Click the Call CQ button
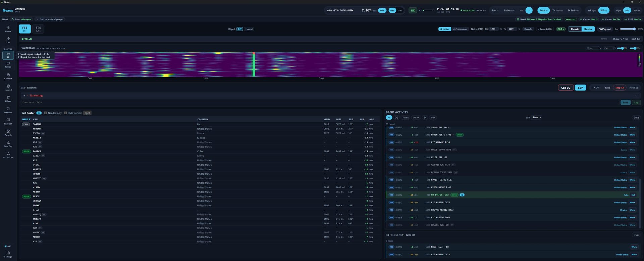This screenshot has height=261, width=644. tap(566, 88)
